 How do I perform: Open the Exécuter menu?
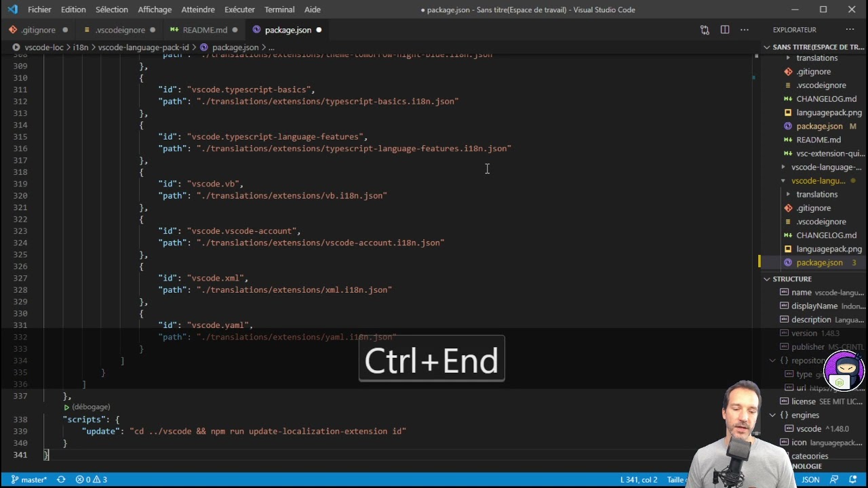tap(239, 9)
